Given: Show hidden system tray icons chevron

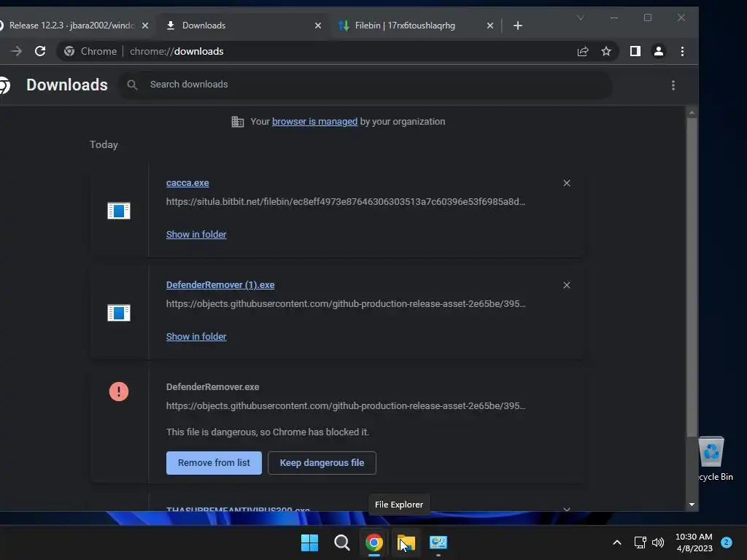Looking at the screenshot, I should click(616, 542).
